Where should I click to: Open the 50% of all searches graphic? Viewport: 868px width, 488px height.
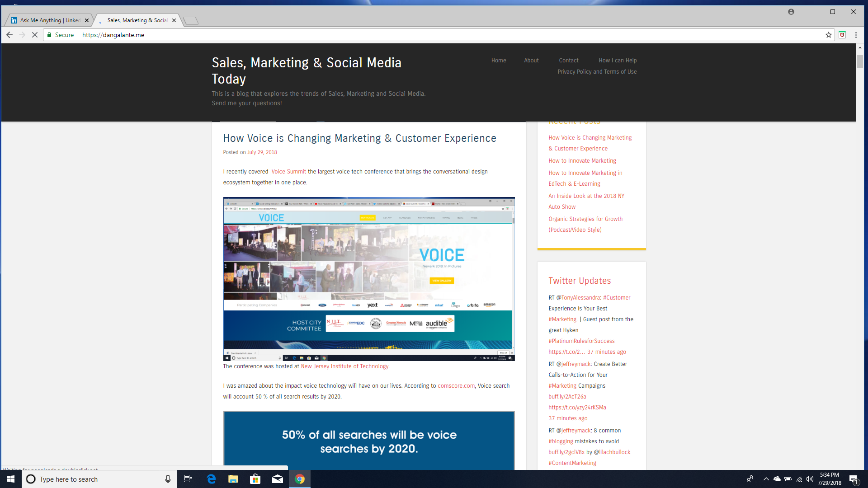pyautogui.click(x=369, y=441)
